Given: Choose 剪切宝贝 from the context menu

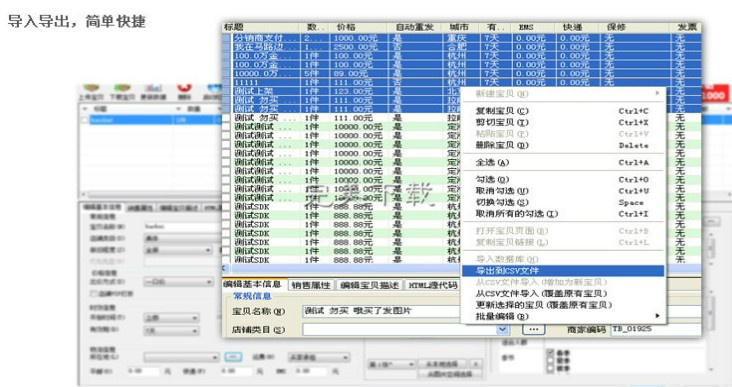Looking at the screenshot, I should coord(562,122).
